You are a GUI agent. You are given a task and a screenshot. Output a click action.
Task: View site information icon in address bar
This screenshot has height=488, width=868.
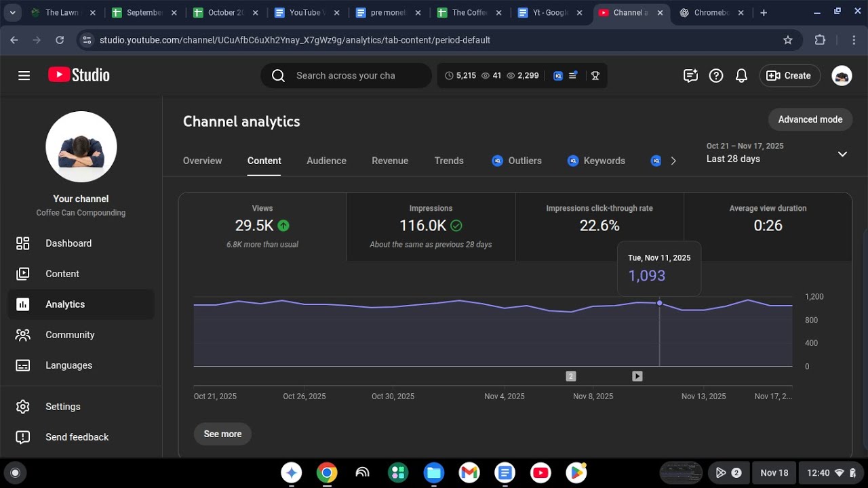(86, 40)
